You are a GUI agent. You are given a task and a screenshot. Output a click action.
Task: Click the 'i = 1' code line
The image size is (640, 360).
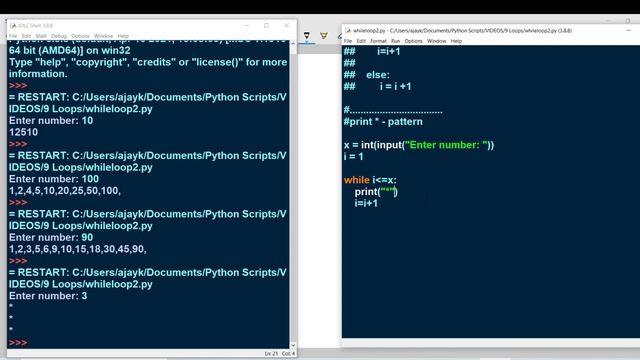pyautogui.click(x=353, y=157)
